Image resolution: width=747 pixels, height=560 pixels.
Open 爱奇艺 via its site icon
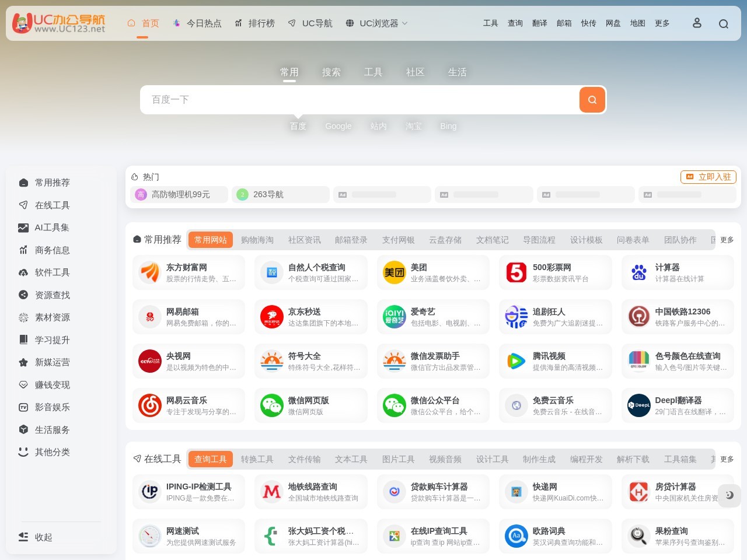(394, 317)
